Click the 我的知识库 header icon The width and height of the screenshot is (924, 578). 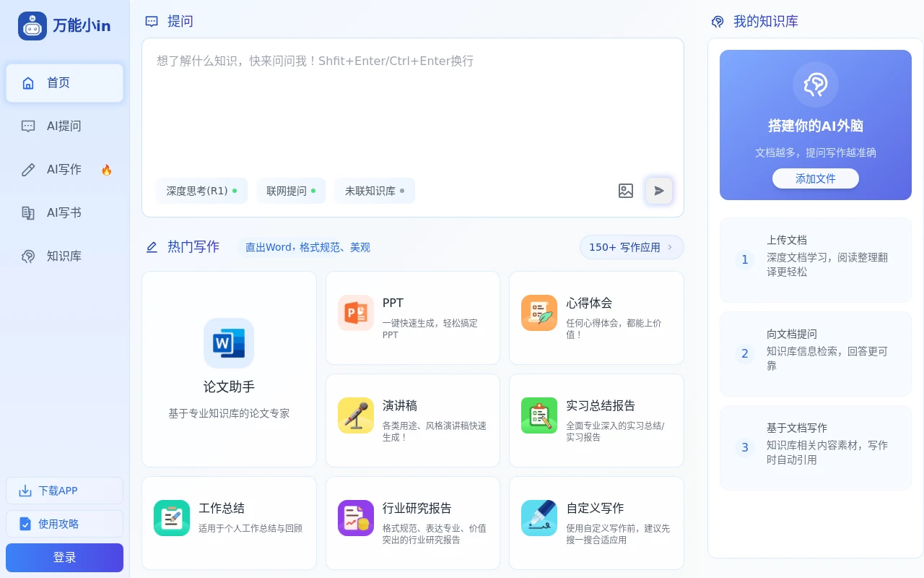pos(717,22)
